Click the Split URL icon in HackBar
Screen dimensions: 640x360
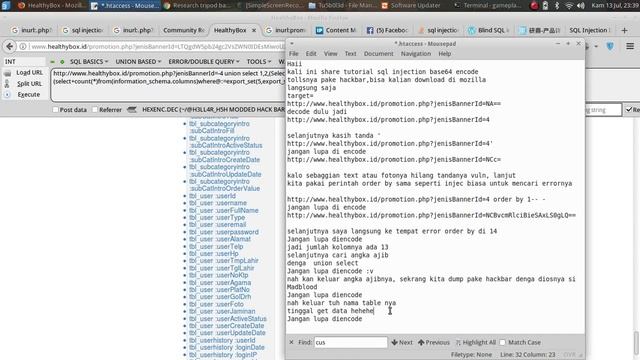pos(7,84)
